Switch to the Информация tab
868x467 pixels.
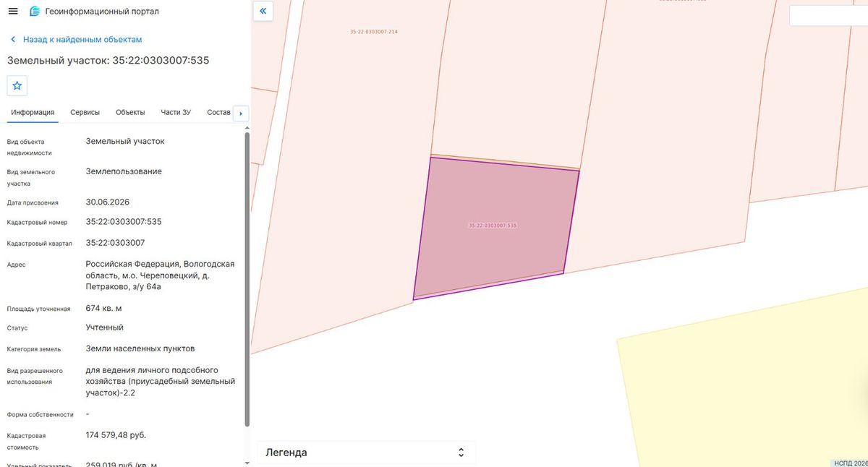(x=33, y=112)
